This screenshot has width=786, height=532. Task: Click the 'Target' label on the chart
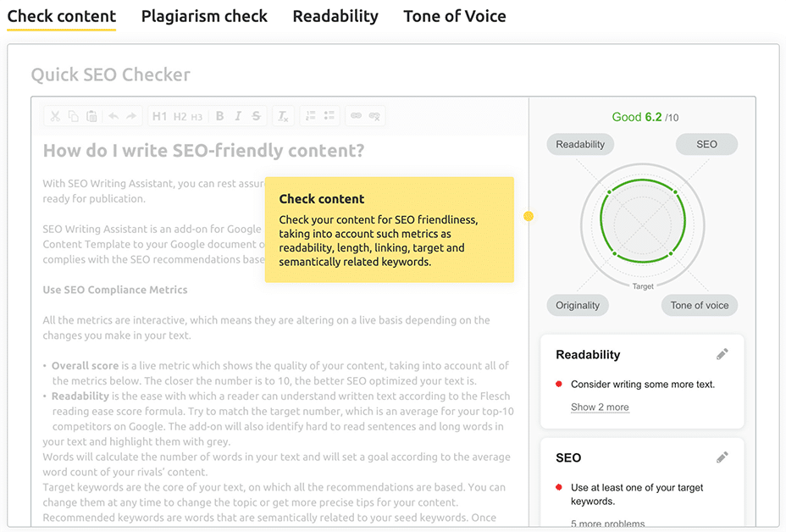[643, 286]
